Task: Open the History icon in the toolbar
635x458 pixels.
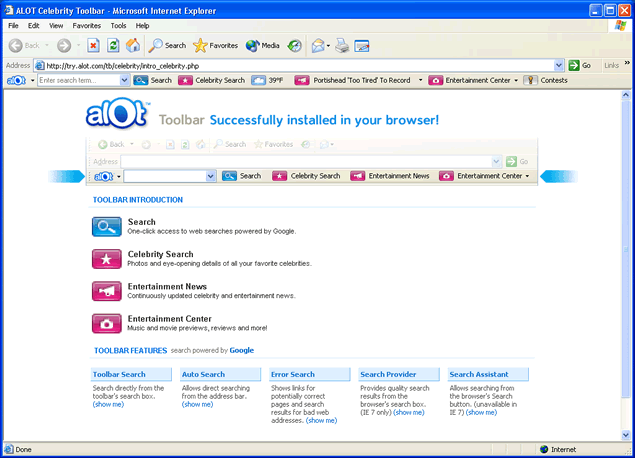Action: tap(294, 45)
